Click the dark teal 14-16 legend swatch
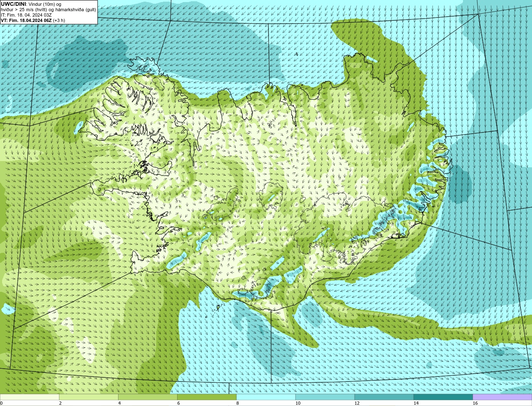Viewport: 532px width, 406px height. tap(443, 397)
